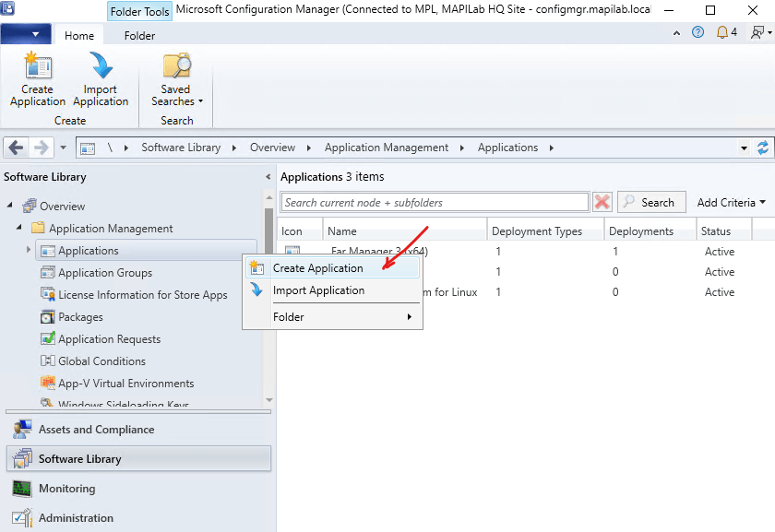Open the Folder Tools contextual tab

(140, 11)
